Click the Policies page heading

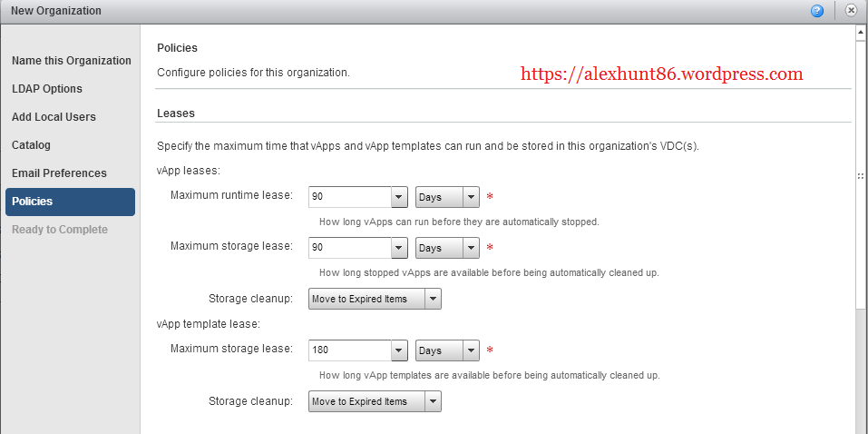(177, 48)
